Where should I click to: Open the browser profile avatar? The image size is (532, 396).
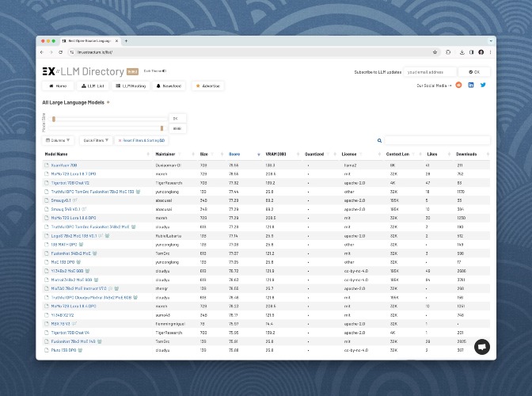(481, 52)
